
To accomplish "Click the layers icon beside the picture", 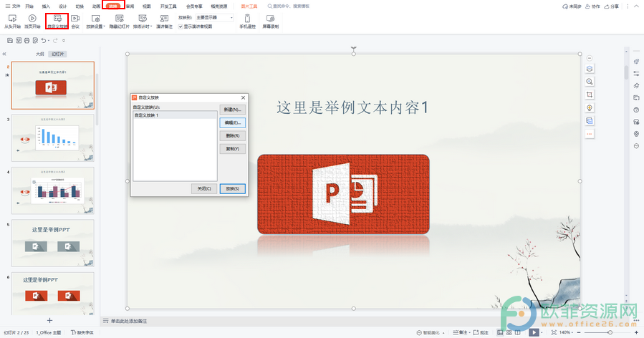I will (x=590, y=69).
